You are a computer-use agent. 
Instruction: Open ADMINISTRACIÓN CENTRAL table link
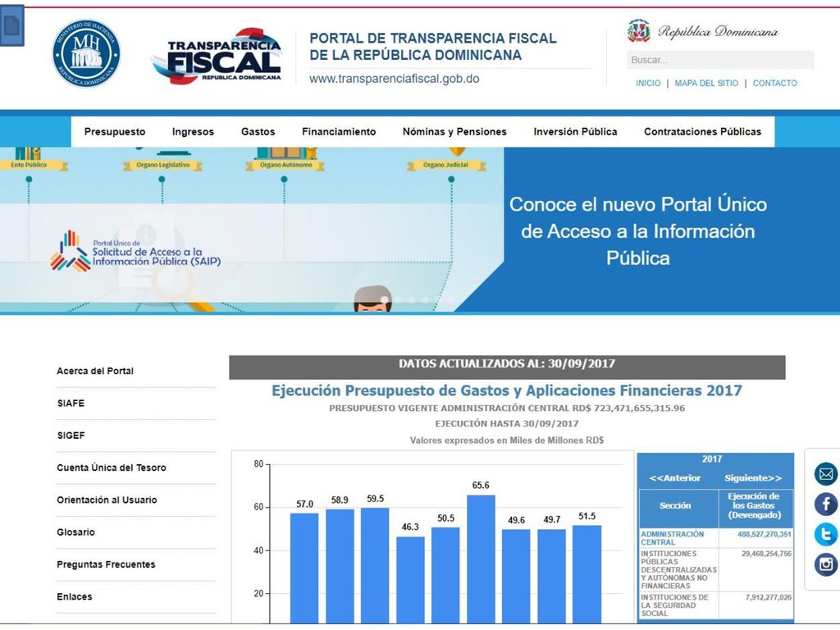pos(672,538)
